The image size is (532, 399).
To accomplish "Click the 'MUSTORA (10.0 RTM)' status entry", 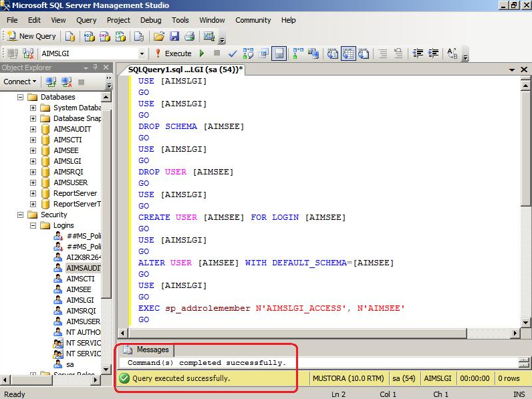I will [348, 378].
